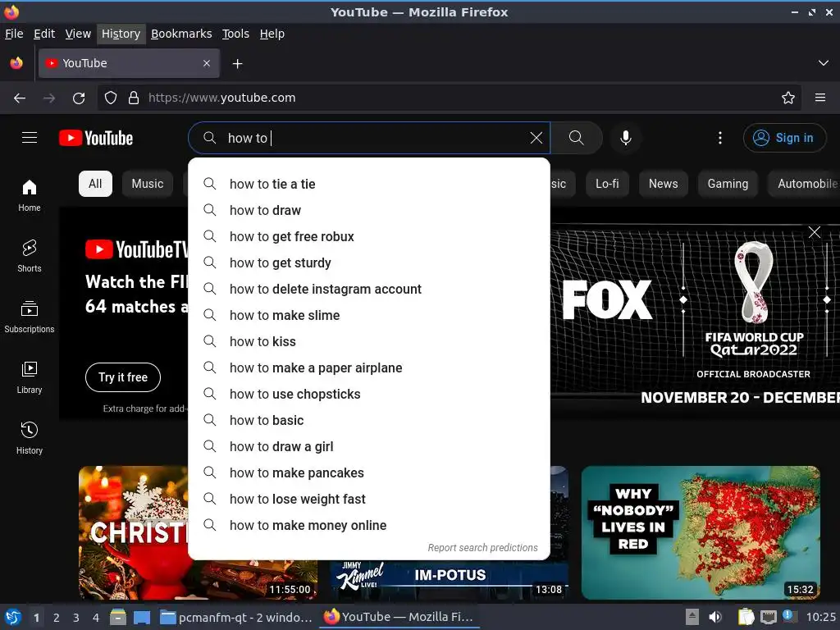840x630 pixels.
Task: Open the File menu
Action: (14, 34)
